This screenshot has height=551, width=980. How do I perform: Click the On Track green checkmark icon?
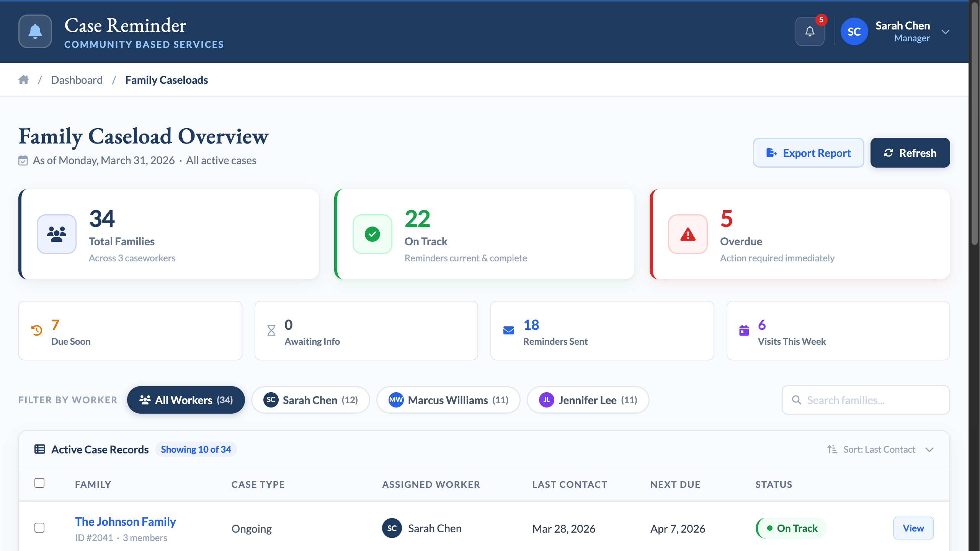(372, 234)
